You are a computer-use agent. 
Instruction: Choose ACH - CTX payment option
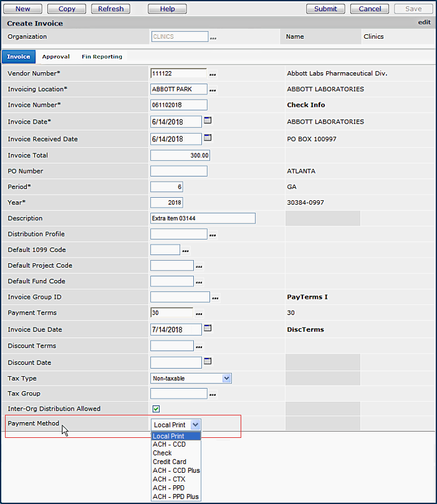pyautogui.click(x=169, y=479)
